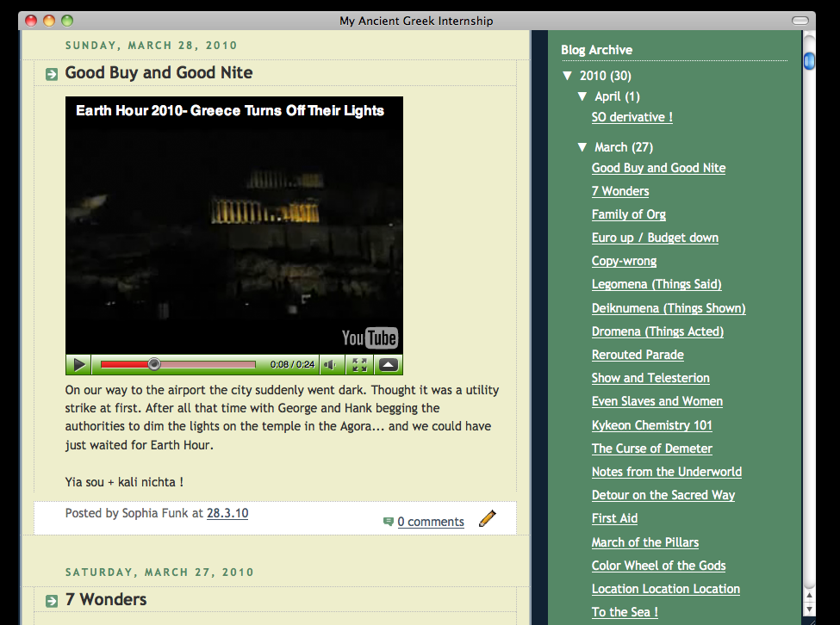This screenshot has height=625, width=840.
Task: Open the video player's pop-up menu arrow
Action: click(x=388, y=365)
